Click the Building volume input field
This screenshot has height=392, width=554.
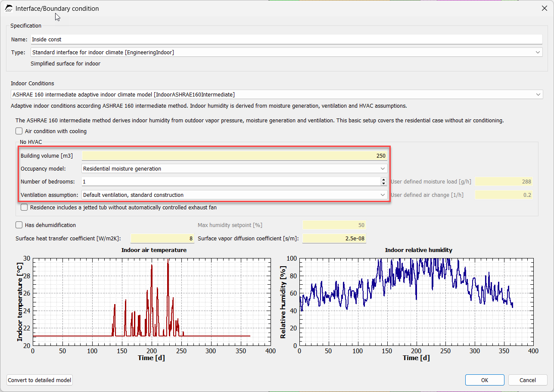[234, 156]
